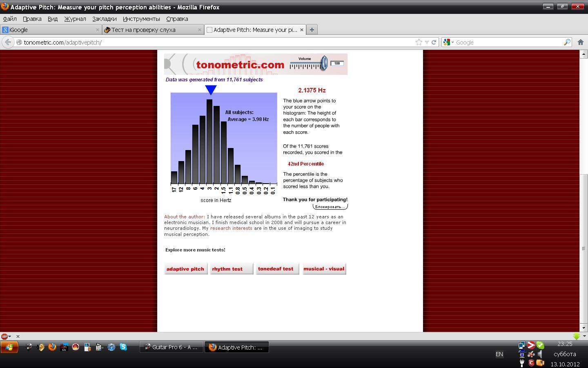
Task: Close the add-on bar with the X
Action: pos(18,336)
